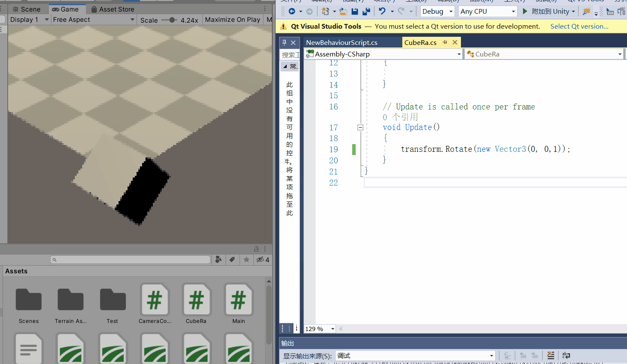Click the Favorites star icon in Project panel

tap(247, 260)
